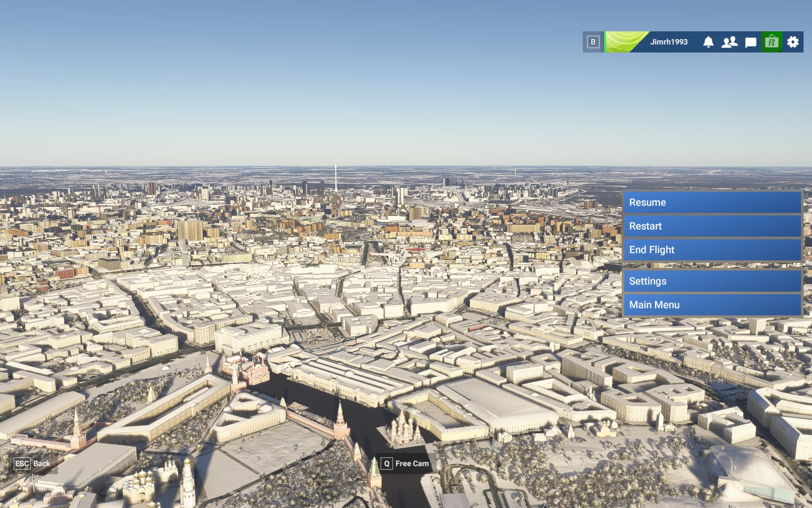Go Back using the ESC button
This screenshot has height=508, width=812.
33,464
